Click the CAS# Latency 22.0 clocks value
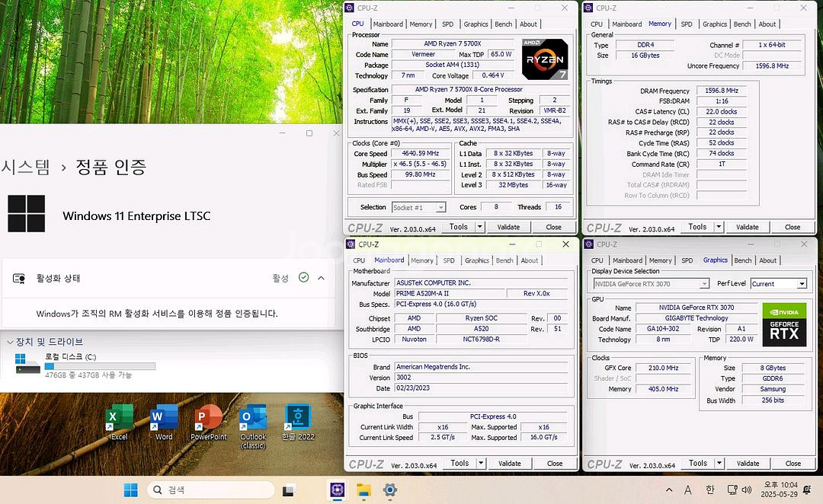The width and height of the screenshot is (823, 504). tap(722, 112)
